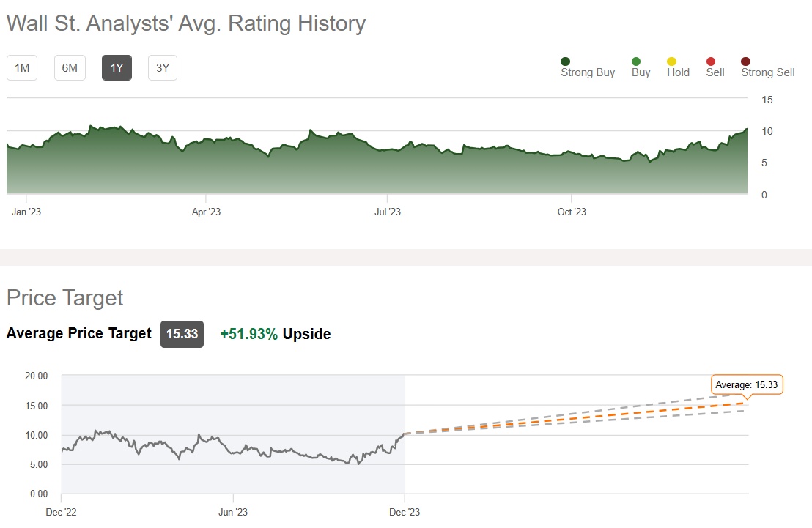The width and height of the screenshot is (812, 528).
Task: Click the 15.33 average price target badge
Action: click(x=182, y=334)
